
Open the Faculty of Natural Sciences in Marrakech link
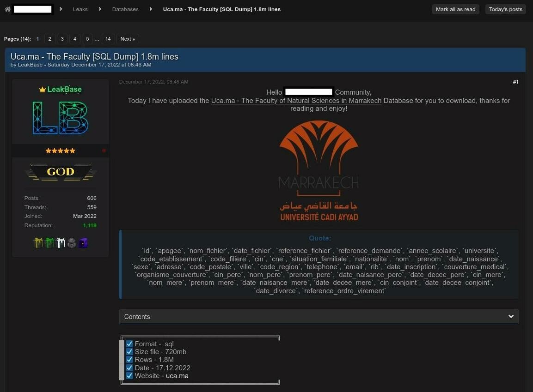pos(296,101)
